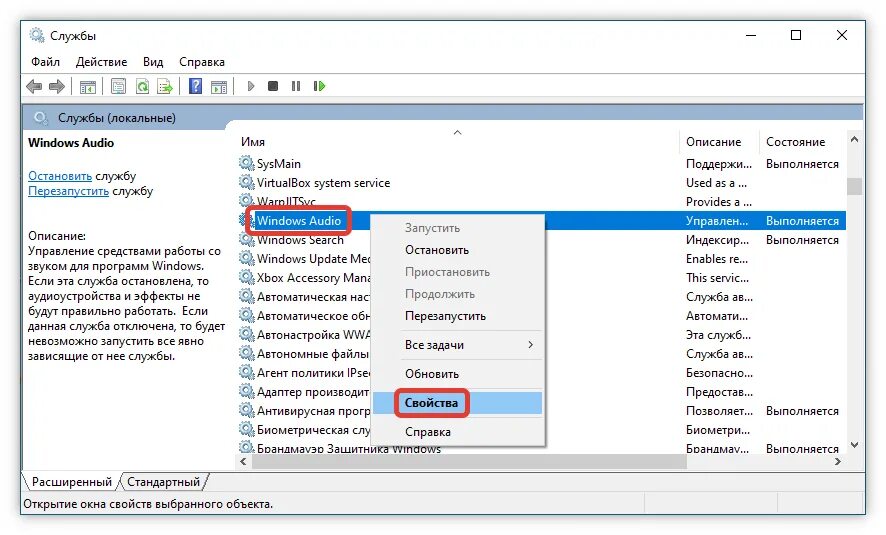
Task: Click gear icon beside Антивирусная программа
Action: point(246,411)
